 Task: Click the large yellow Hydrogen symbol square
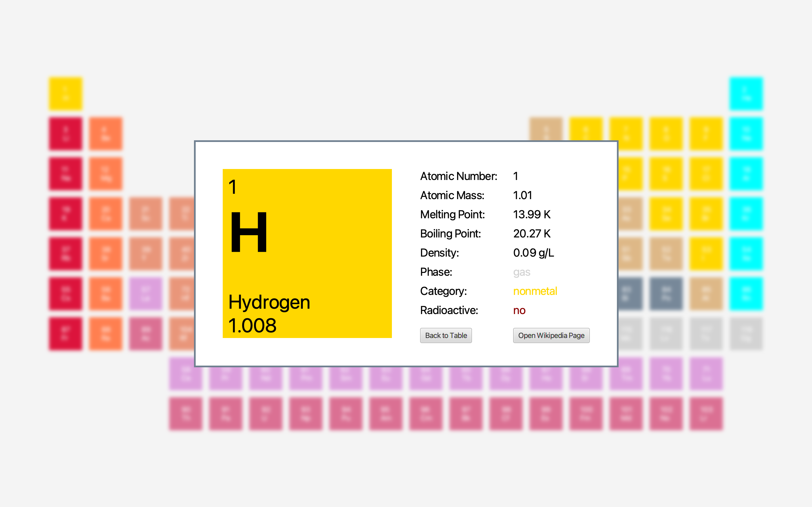point(307,253)
